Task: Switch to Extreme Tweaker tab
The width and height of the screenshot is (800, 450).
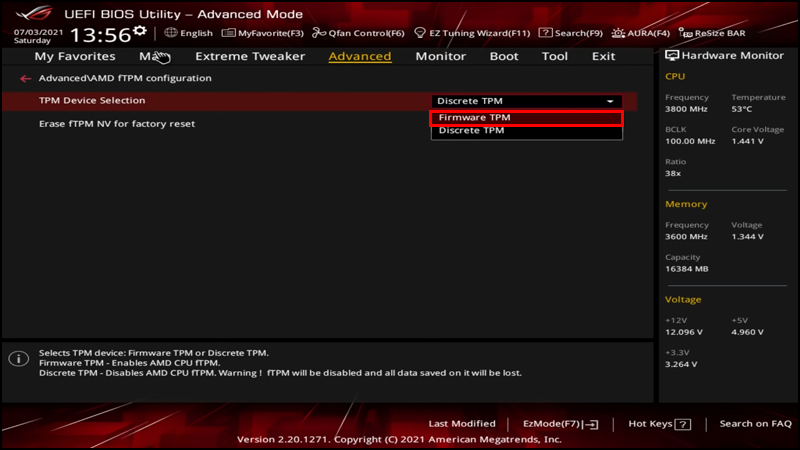Action: pos(250,56)
